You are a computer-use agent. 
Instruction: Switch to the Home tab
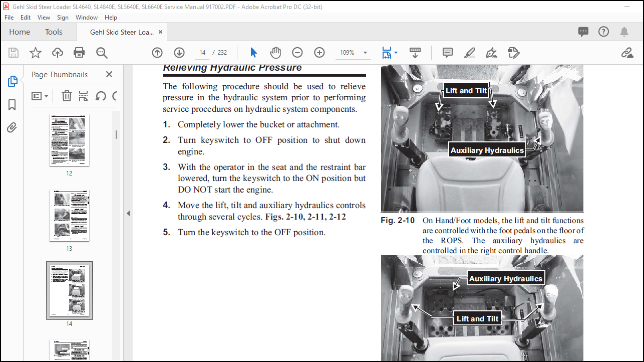(x=20, y=32)
